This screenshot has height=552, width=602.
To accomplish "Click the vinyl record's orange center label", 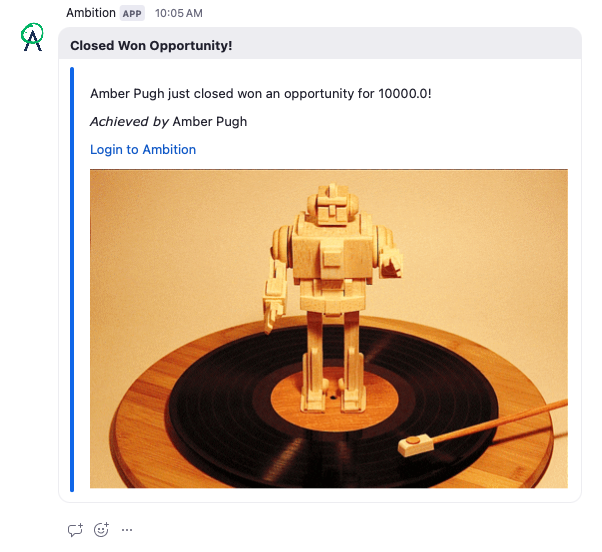I will [x=334, y=399].
